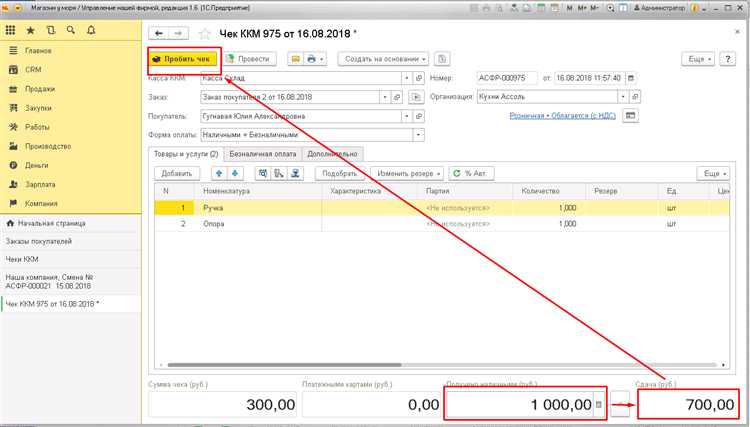This screenshot has width=750, height=427.
Task: Open the calculator in the cash received field
Action: [598, 405]
